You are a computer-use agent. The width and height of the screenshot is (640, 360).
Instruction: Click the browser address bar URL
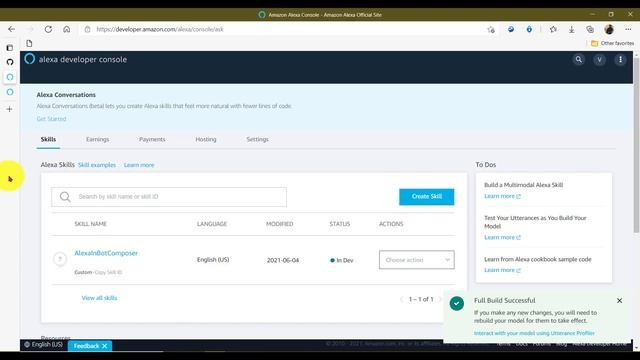click(x=160, y=29)
